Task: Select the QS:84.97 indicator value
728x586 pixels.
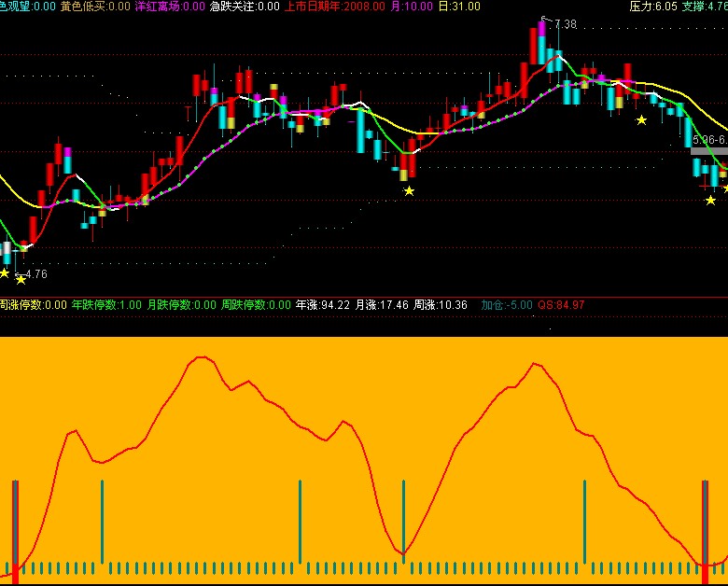Action: (561, 305)
